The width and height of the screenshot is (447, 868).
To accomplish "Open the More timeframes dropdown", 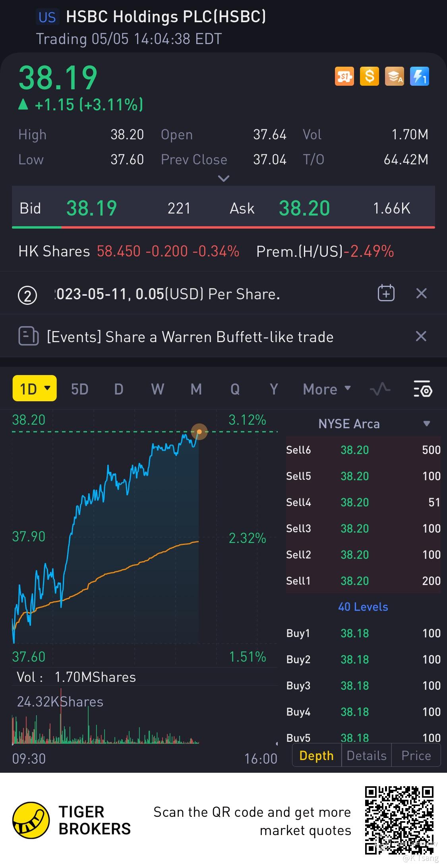I will click(327, 389).
